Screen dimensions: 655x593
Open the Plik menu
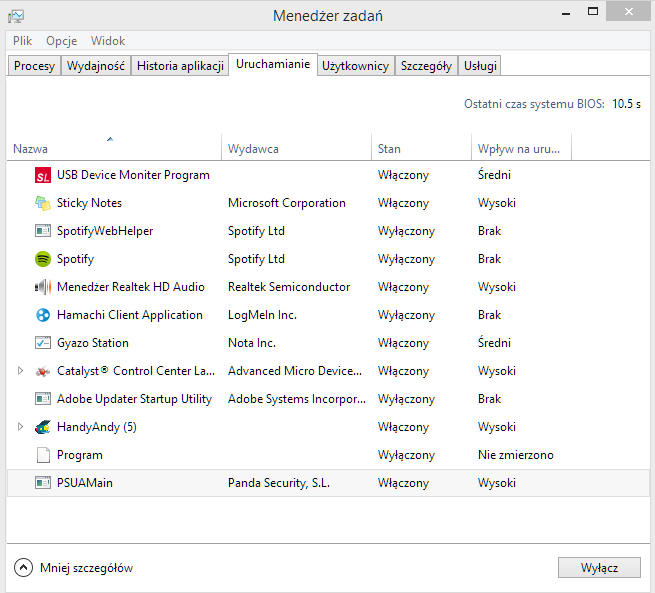point(23,41)
